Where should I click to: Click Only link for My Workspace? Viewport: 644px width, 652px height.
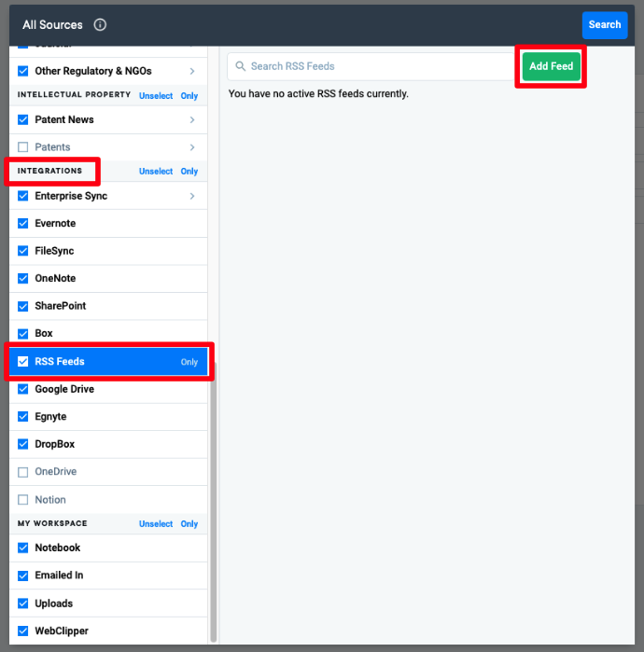189,524
